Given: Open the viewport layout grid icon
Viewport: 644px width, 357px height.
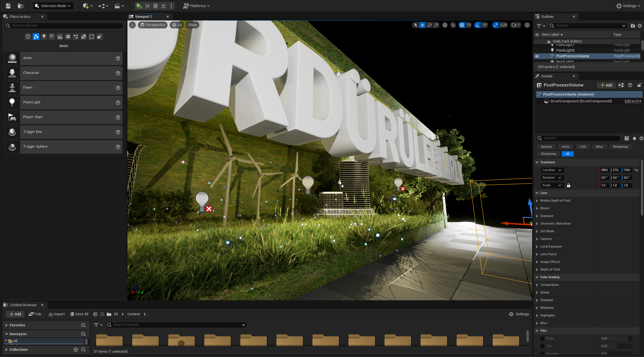Looking at the screenshot, I should point(527,25).
